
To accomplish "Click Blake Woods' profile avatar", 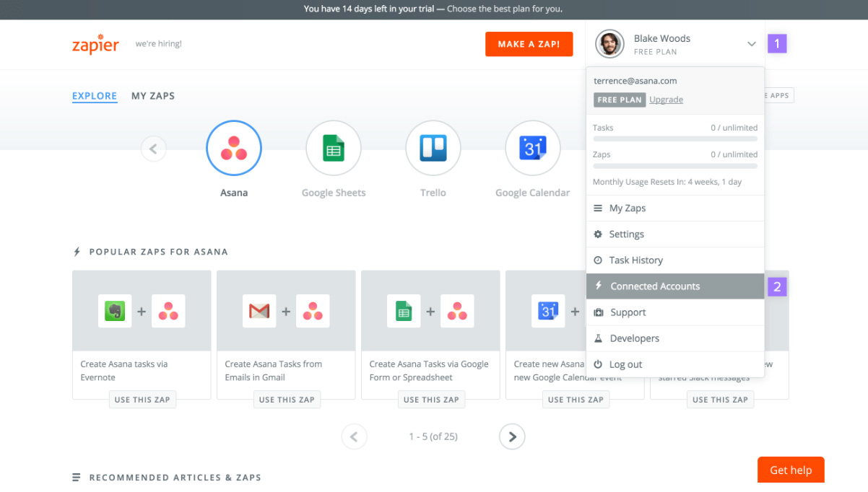I will (609, 44).
